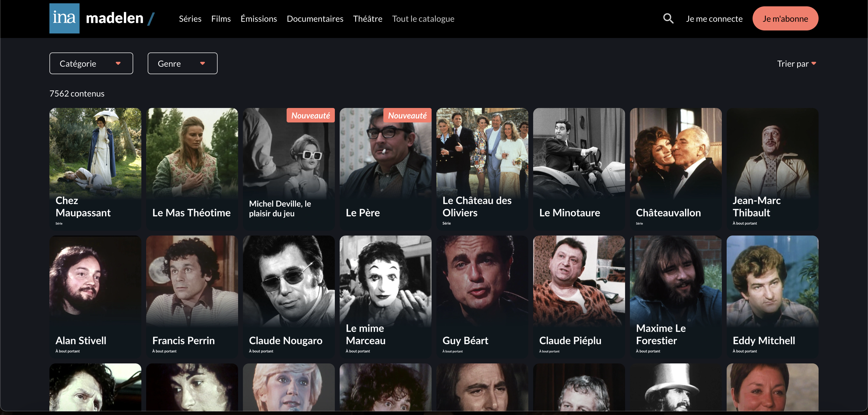Click the madelen brand name

pyautogui.click(x=115, y=18)
